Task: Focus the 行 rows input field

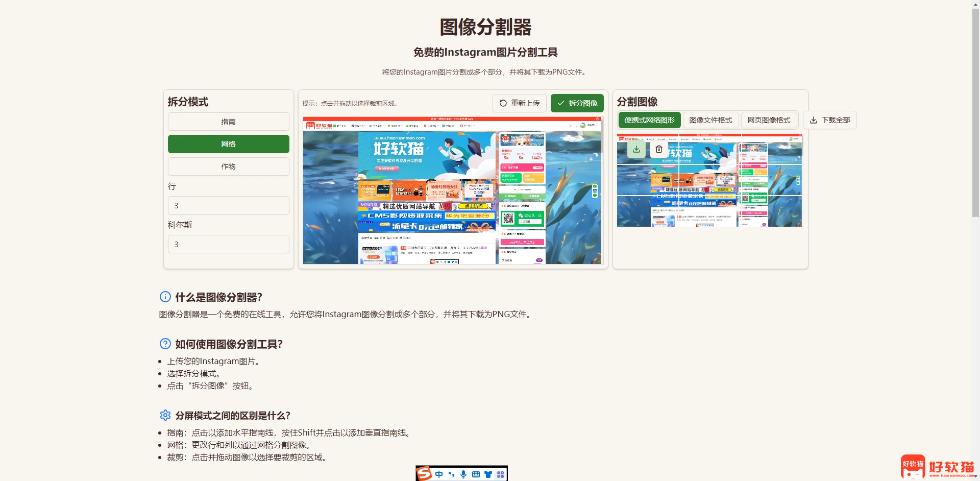Action: click(x=229, y=205)
